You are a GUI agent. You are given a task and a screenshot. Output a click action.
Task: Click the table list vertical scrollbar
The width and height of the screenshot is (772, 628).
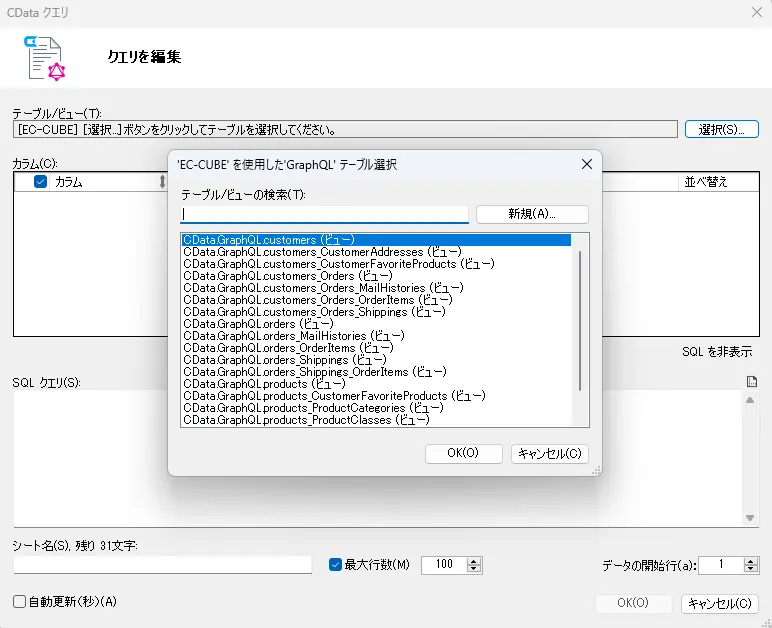(580, 320)
